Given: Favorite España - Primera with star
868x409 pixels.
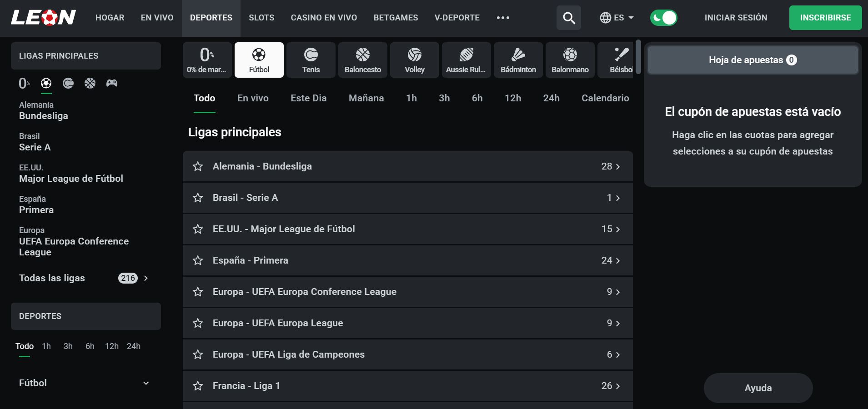Looking at the screenshot, I should point(198,260).
